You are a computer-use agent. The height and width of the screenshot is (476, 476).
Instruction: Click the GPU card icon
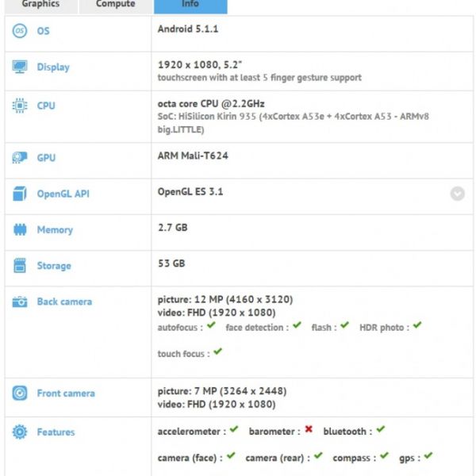click(x=20, y=158)
